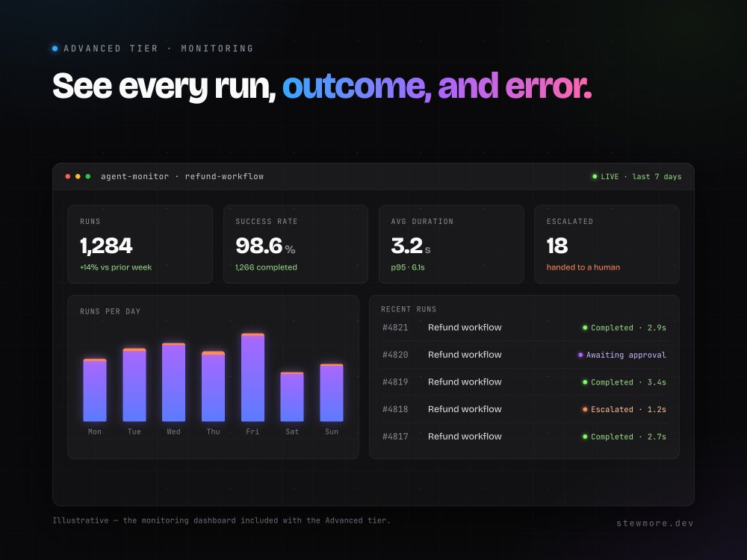Open run #4818 Refund workflow row
747x560 pixels.
tap(524, 409)
